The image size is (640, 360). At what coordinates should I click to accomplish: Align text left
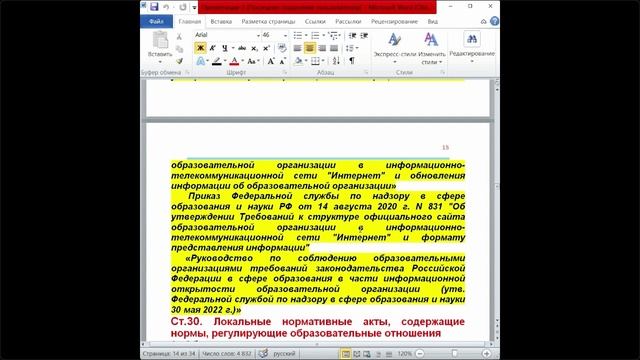click(297, 48)
